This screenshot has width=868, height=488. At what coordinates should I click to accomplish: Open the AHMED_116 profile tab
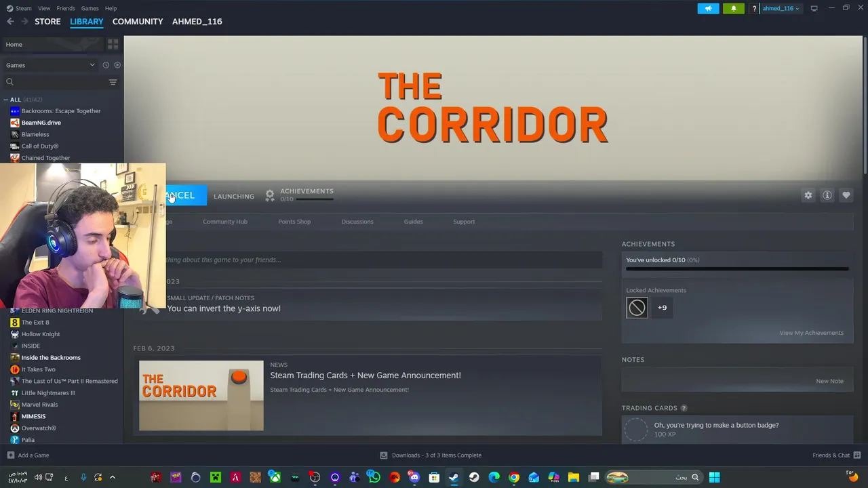(x=197, y=22)
